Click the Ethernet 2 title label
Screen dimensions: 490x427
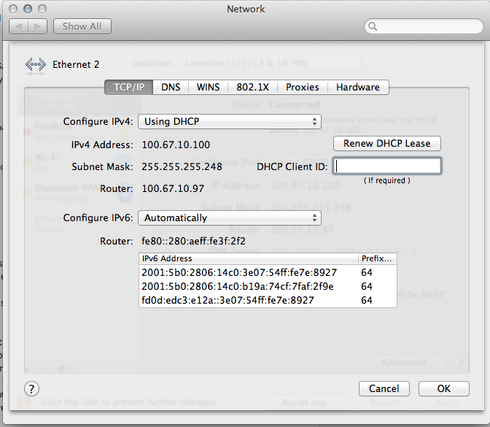click(x=76, y=64)
